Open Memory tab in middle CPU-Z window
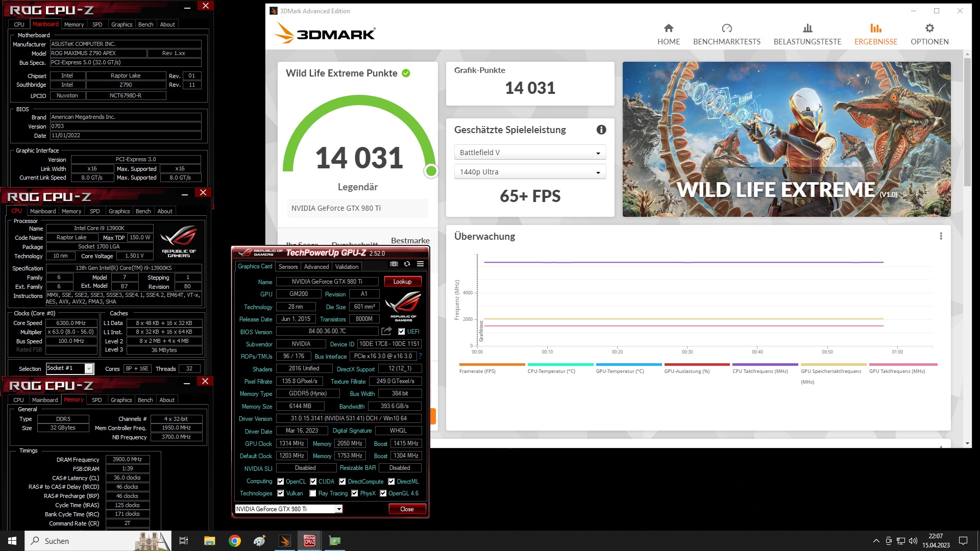 click(x=71, y=211)
